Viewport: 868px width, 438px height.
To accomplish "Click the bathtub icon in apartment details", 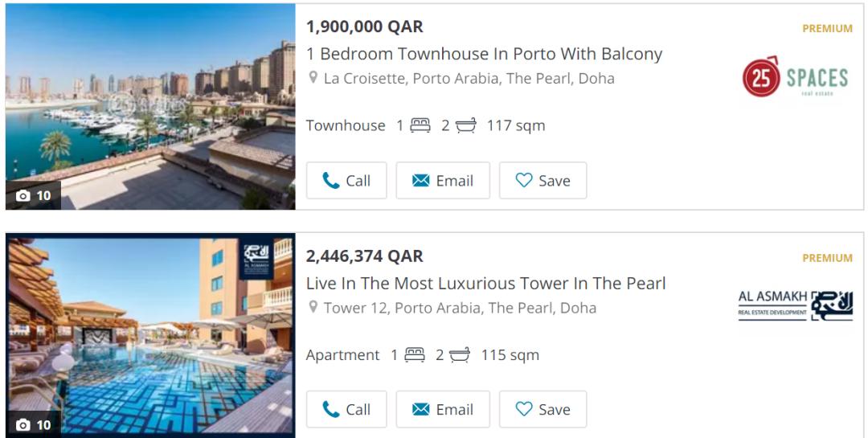I will point(460,355).
